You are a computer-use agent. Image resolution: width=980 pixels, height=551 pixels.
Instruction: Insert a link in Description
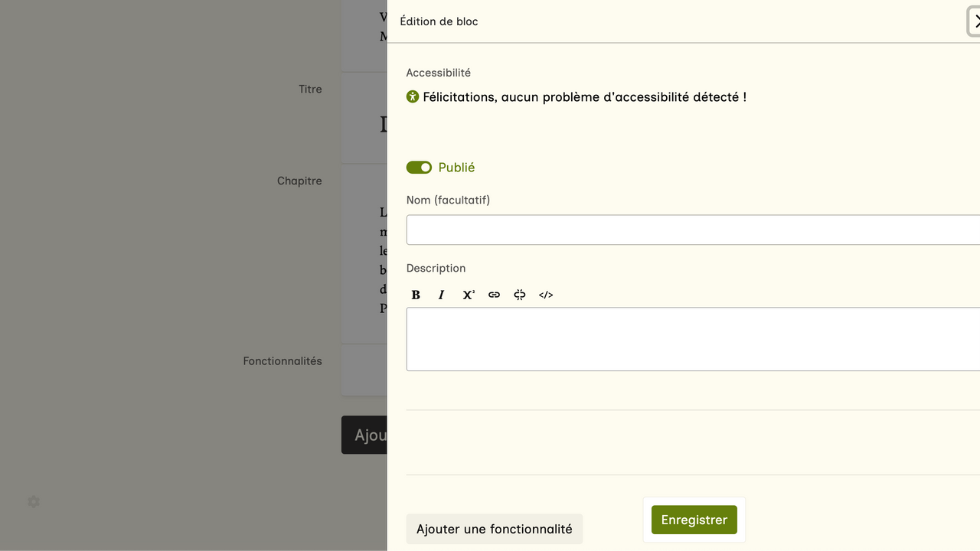click(494, 295)
